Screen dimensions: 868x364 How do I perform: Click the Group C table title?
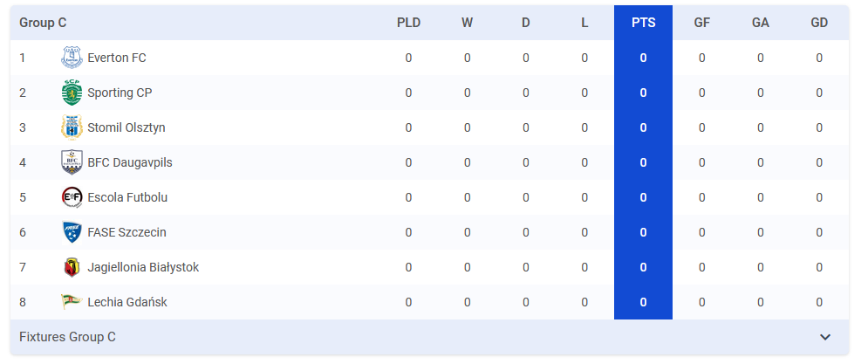click(x=43, y=23)
